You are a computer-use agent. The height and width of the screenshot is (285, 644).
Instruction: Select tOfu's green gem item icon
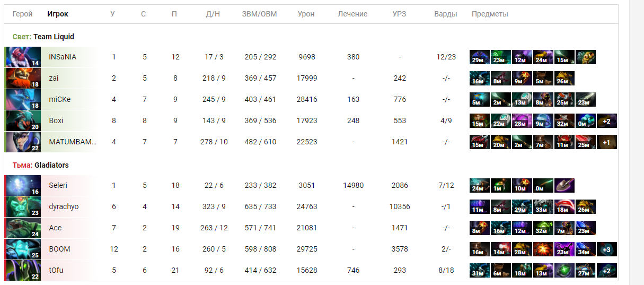(x=564, y=271)
